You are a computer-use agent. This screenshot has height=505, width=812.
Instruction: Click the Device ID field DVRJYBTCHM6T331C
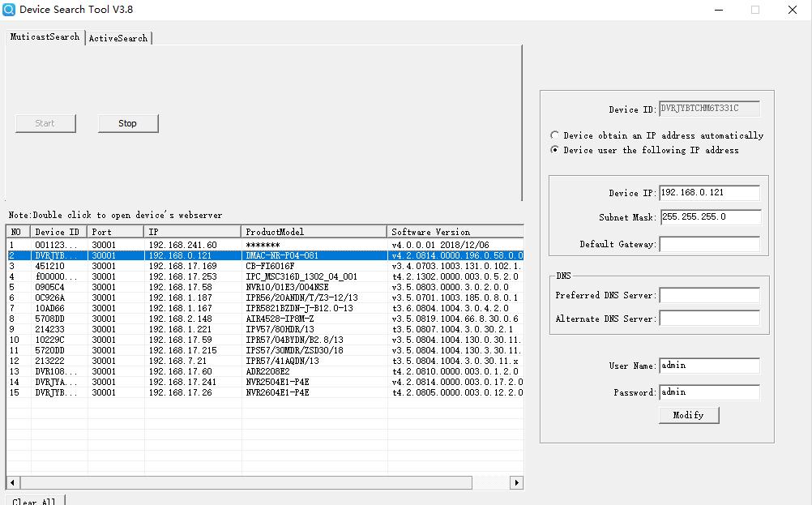tap(709, 109)
